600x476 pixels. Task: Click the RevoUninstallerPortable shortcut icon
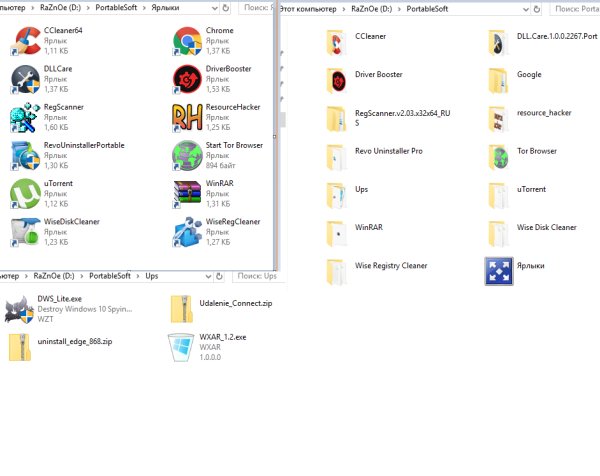[x=25, y=156]
